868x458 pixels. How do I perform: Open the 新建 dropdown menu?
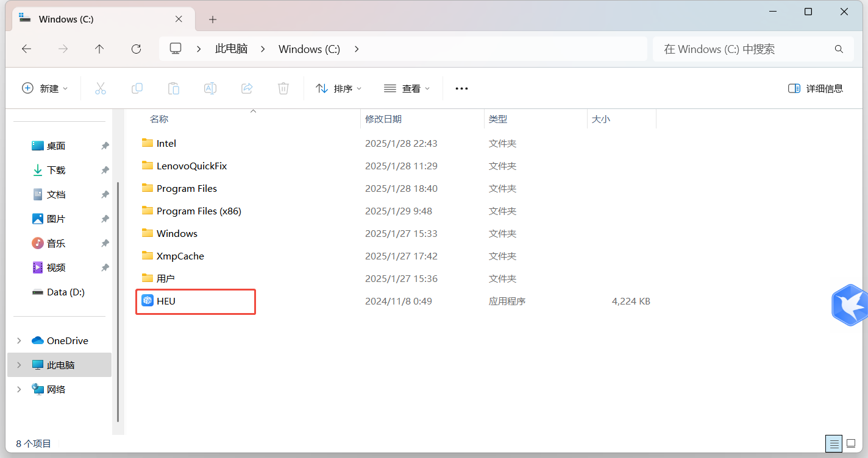click(45, 88)
